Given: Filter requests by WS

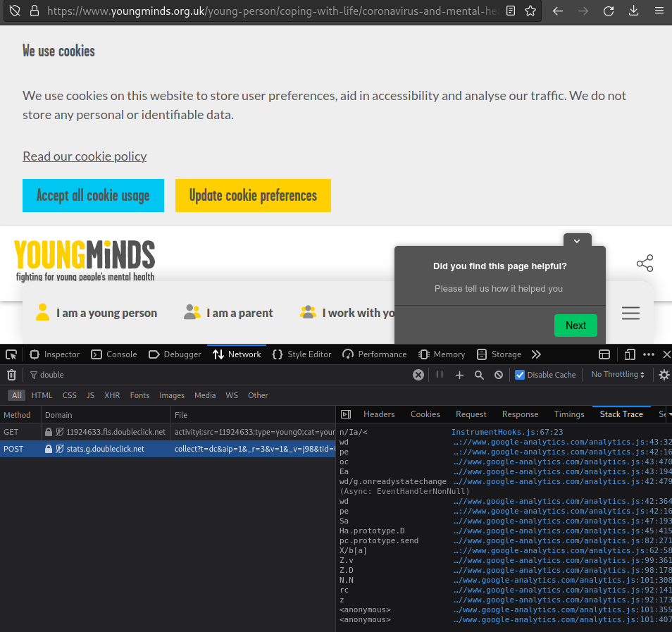Looking at the screenshot, I should tap(232, 395).
